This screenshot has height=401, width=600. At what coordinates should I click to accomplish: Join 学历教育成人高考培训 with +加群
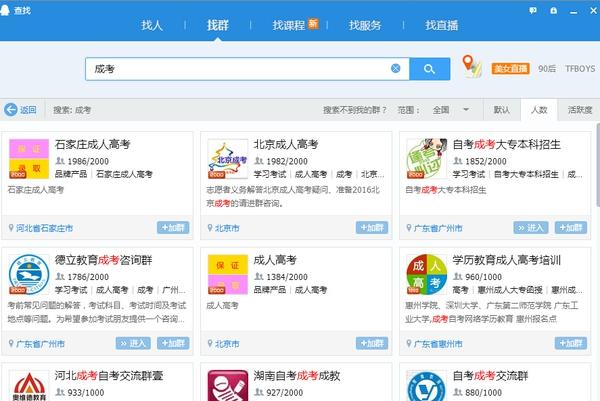(571, 343)
